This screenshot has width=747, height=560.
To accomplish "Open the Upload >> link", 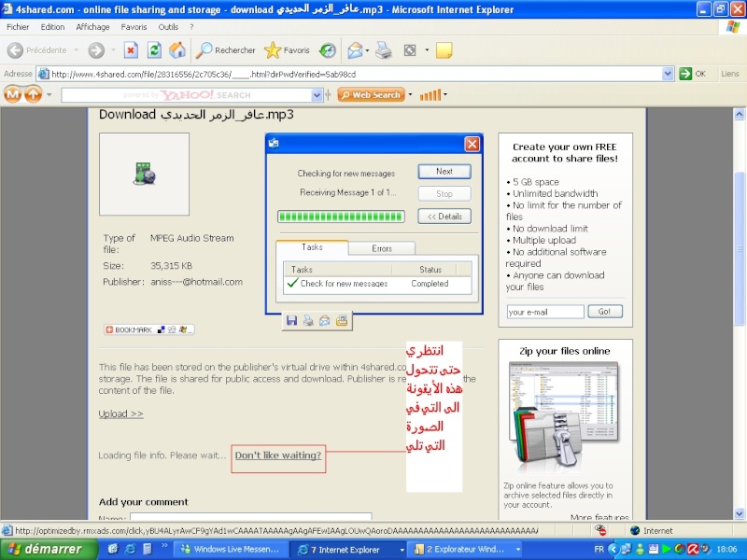I will point(121,413).
